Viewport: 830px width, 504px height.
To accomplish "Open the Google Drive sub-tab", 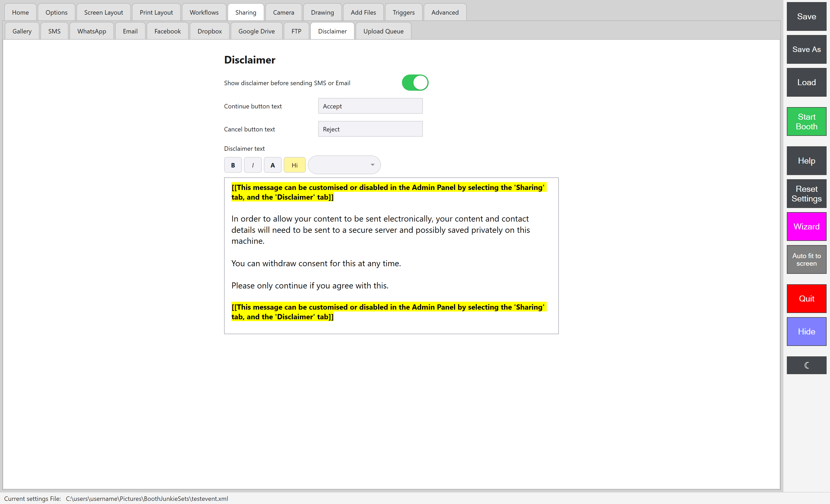I will (256, 31).
